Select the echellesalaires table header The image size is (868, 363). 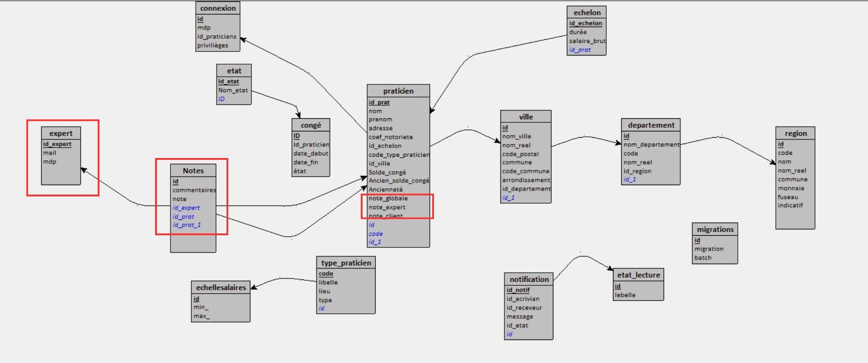click(x=221, y=288)
